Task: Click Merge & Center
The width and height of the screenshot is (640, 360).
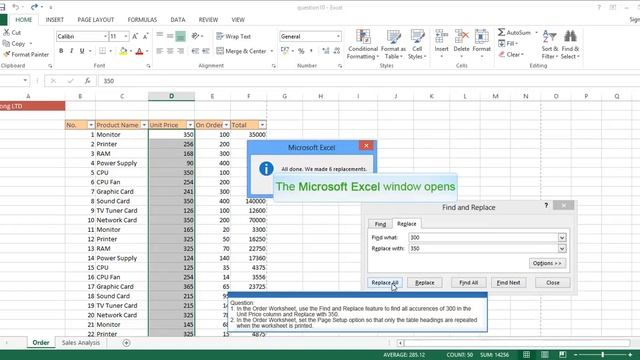Action: point(241,51)
